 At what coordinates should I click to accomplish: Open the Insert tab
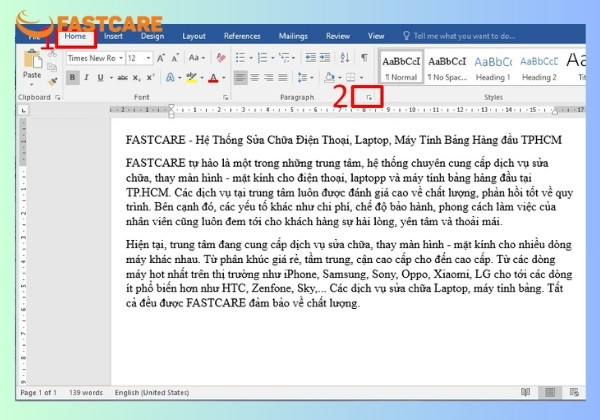pos(113,36)
